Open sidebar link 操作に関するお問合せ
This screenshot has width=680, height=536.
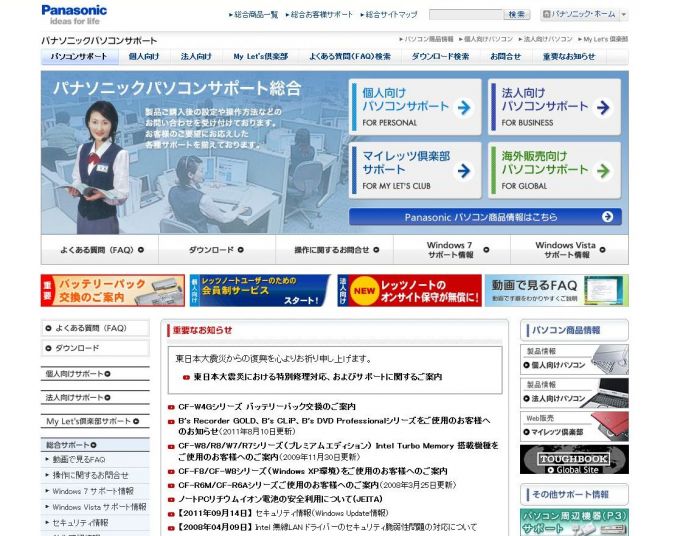pos(91,475)
